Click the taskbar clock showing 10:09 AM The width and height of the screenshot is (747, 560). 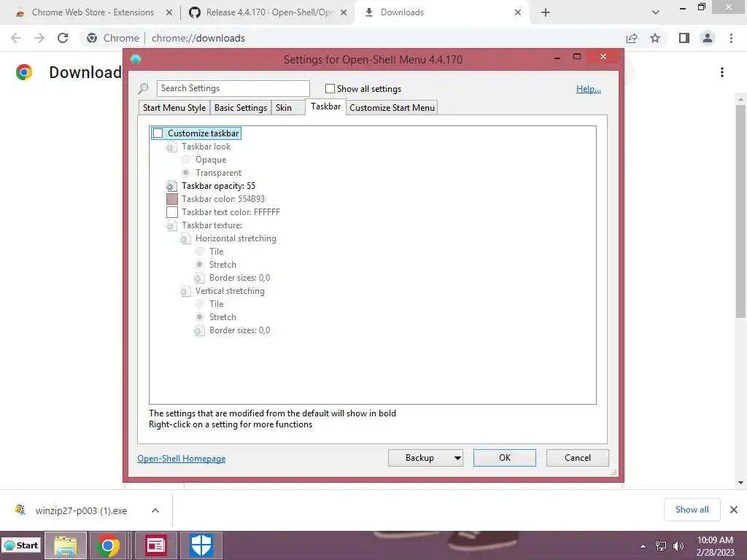coord(715,546)
